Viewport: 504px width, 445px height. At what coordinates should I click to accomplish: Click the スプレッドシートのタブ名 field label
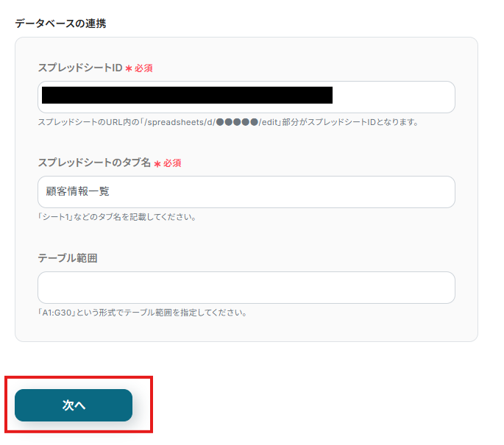93,163
